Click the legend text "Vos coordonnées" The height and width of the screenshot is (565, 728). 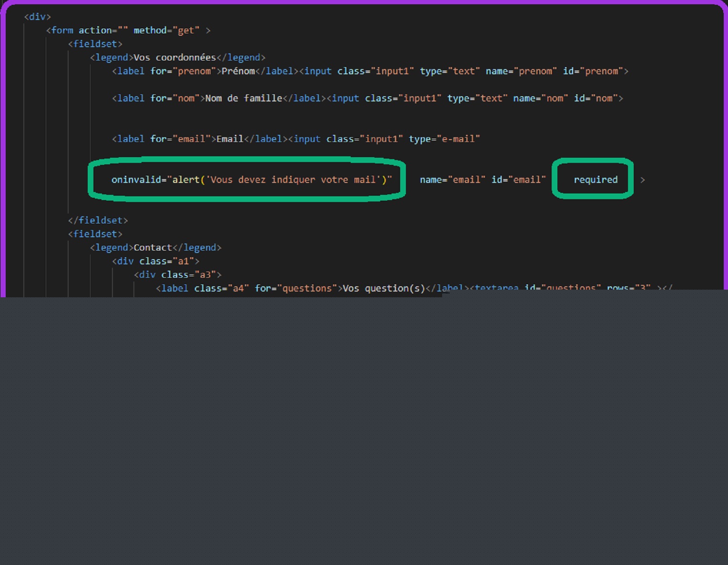[174, 58]
